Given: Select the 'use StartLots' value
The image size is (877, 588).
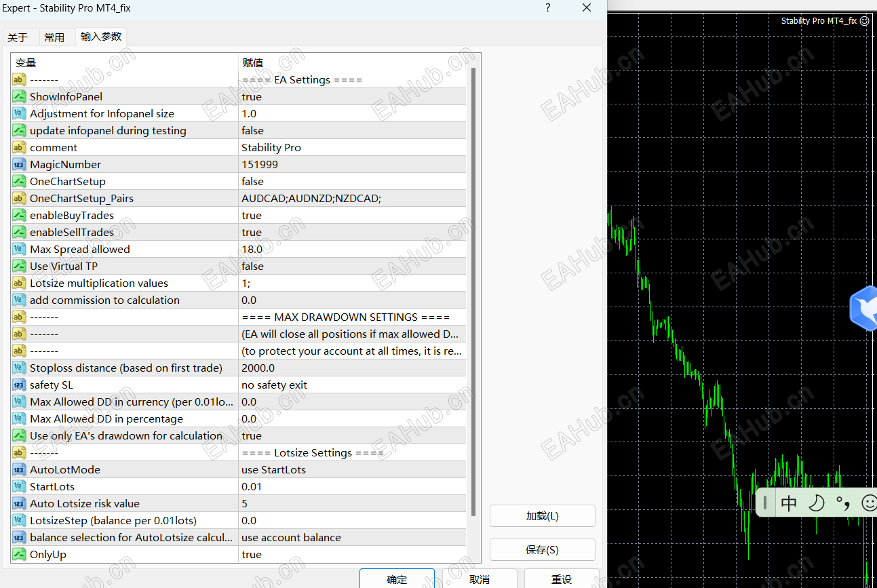Looking at the screenshot, I should coord(273,469).
